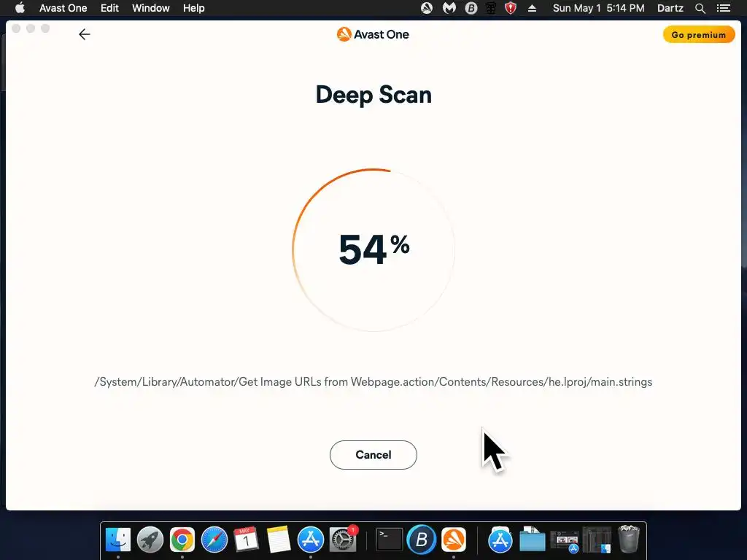Open Calendar from the Dock

[x=247, y=540]
